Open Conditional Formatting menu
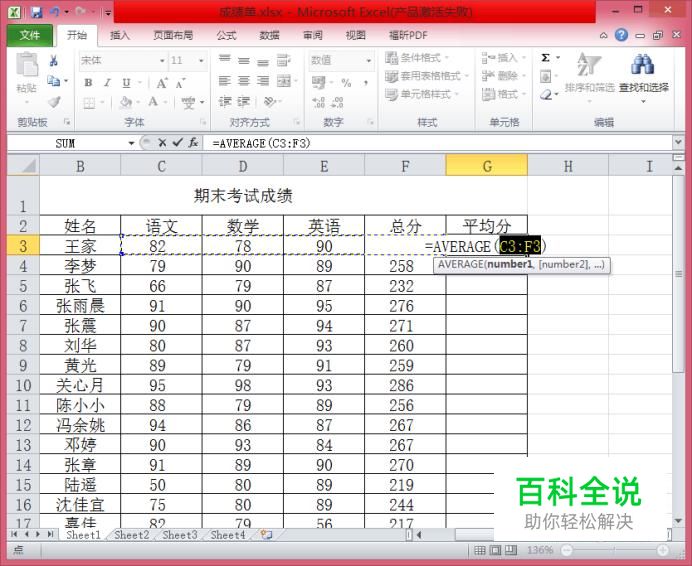 coord(417,57)
